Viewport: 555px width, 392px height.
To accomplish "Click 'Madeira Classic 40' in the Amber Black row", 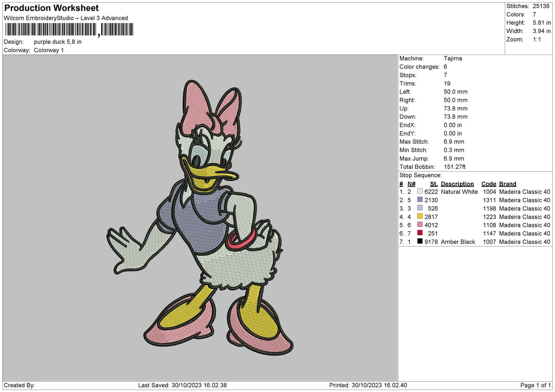I will pos(525,242).
